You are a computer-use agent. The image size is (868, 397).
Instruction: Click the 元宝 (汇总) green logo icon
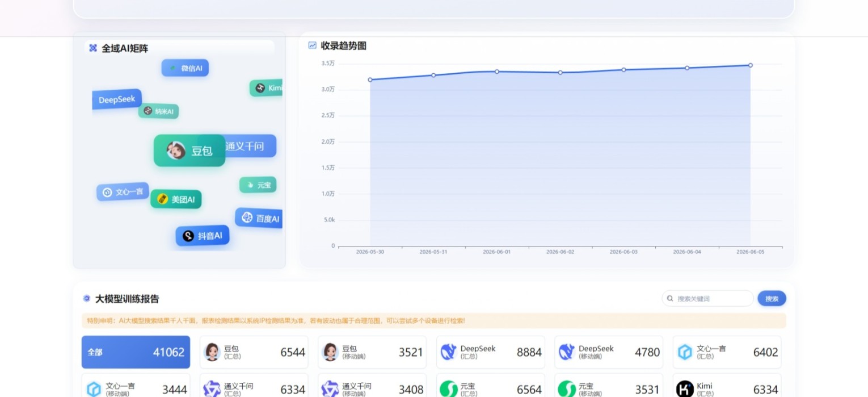[449, 390]
